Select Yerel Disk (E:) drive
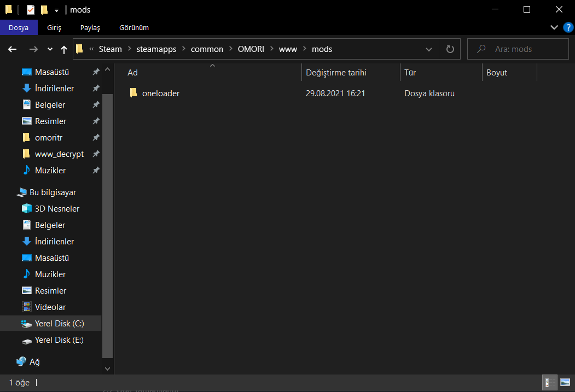This screenshot has height=392, width=575. (x=59, y=340)
